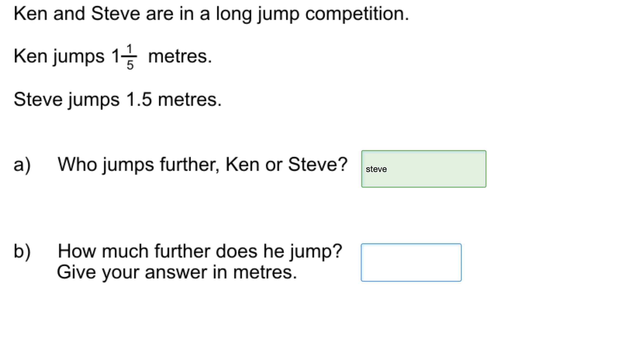Click the sentence about the long jump competition

(211, 14)
